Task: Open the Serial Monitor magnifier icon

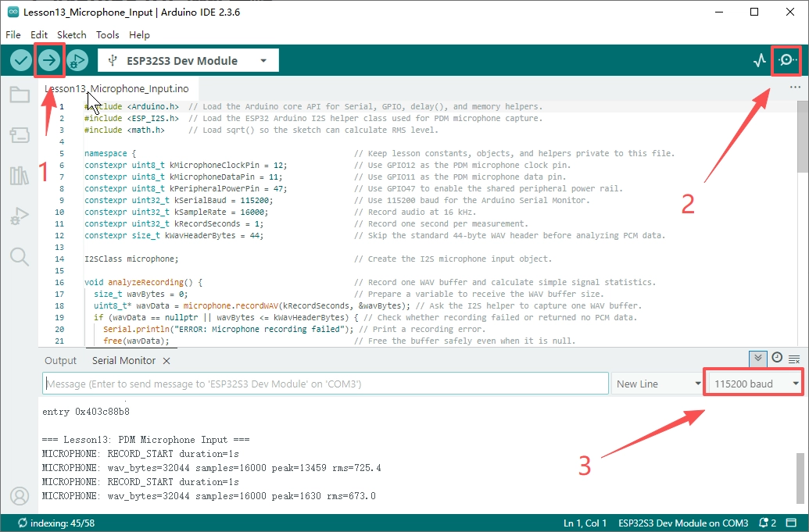Action: coord(786,60)
